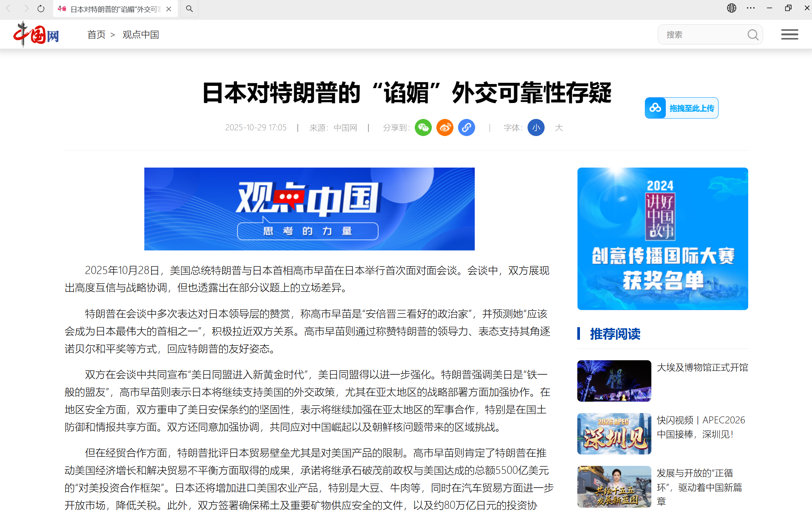Click the 中国网 logo
This screenshot has width=812, height=513.
(36, 34)
